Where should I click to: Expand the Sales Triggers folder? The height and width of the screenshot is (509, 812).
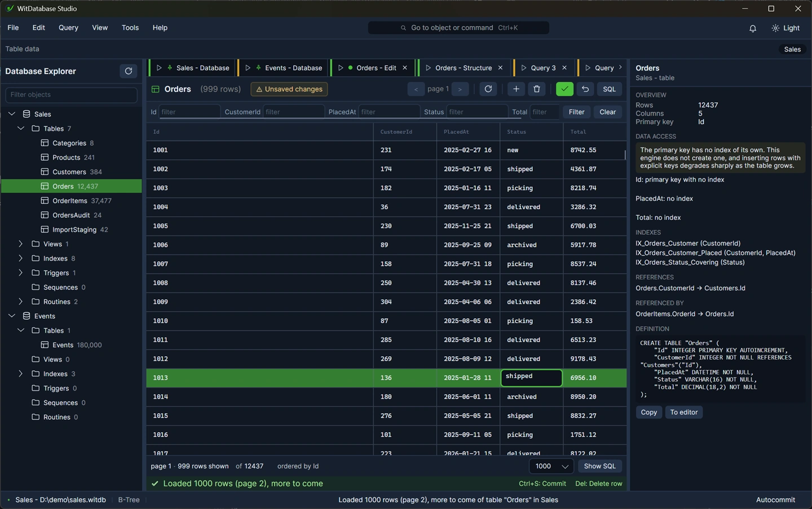(21, 273)
